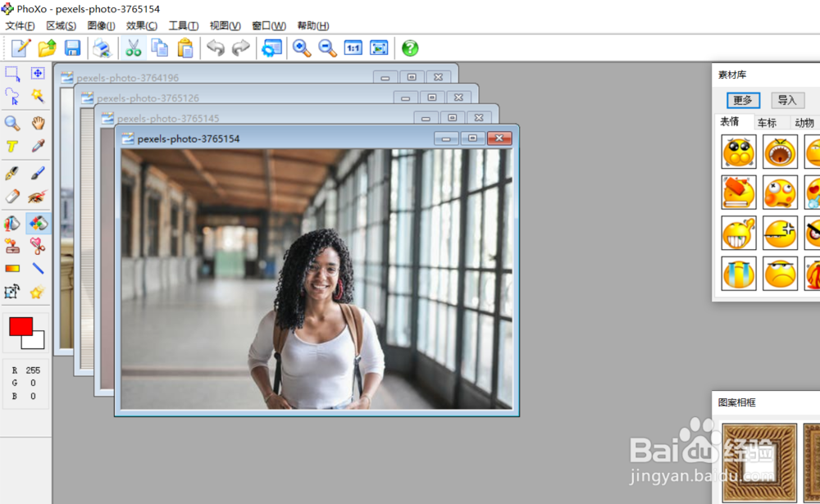The width and height of the screenshot is (820, 504).
Task: Click the 更多 button in 素材库
Action: point(743,100)
